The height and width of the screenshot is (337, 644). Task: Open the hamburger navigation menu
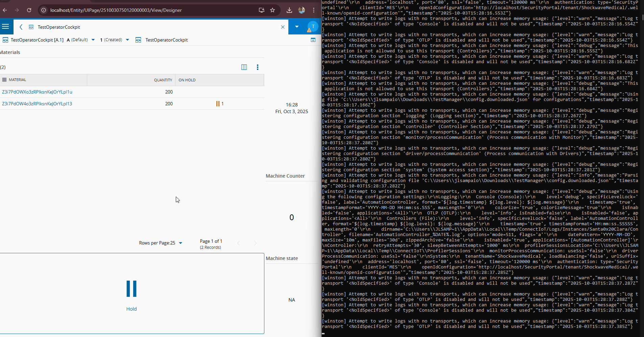click(5, 27)
